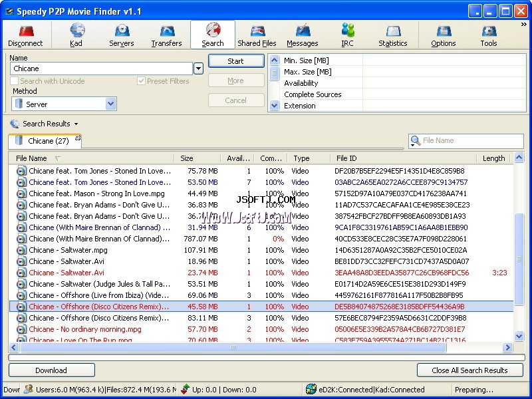
Task: Select the Offshore (Live from Ibiza) result
Action: 261,295
